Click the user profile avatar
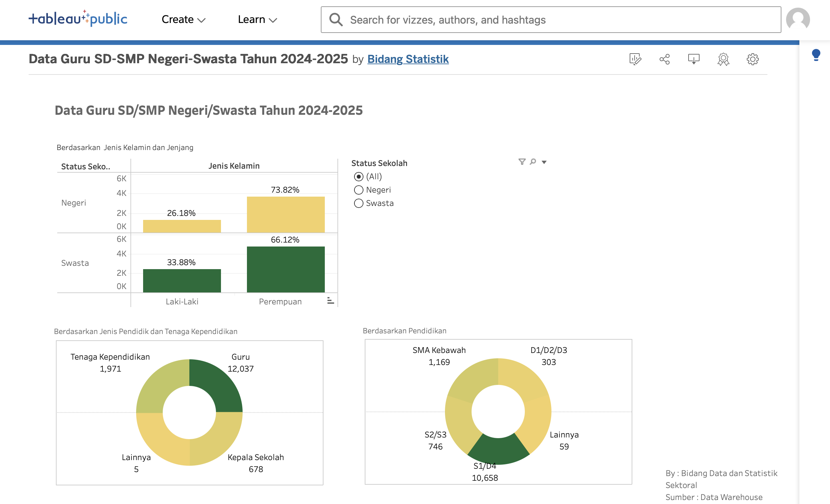830x504 pixels. [798, 20]
